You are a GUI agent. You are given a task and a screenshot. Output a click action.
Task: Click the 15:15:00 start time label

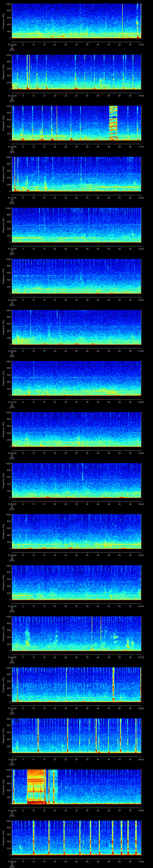[12, 96]
